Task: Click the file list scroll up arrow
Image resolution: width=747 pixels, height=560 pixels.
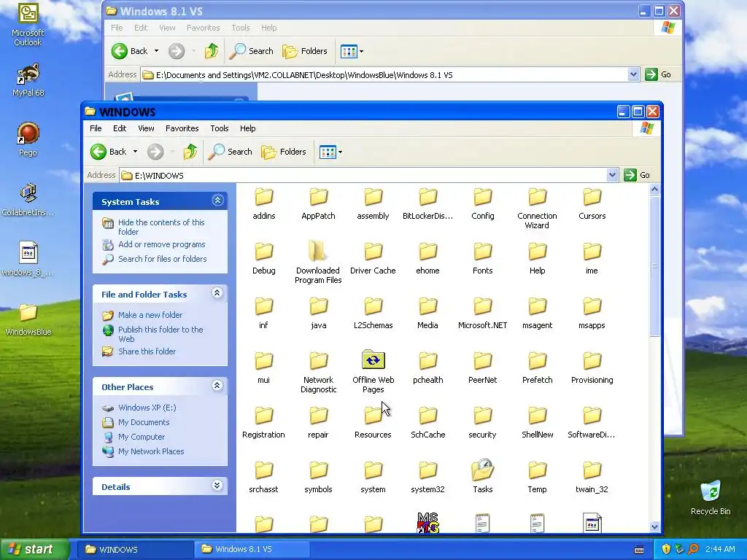Action: click(x=654, y=190)
